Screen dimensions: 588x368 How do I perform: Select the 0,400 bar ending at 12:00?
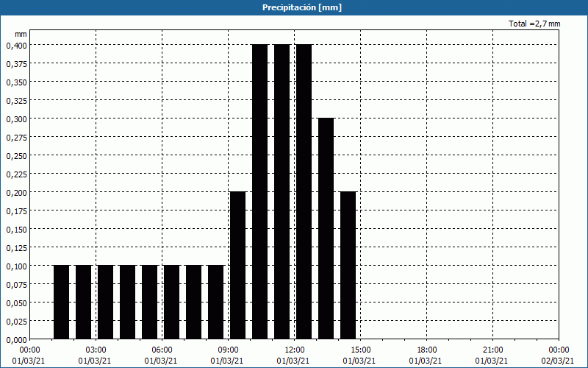click(x=282, y=192)
